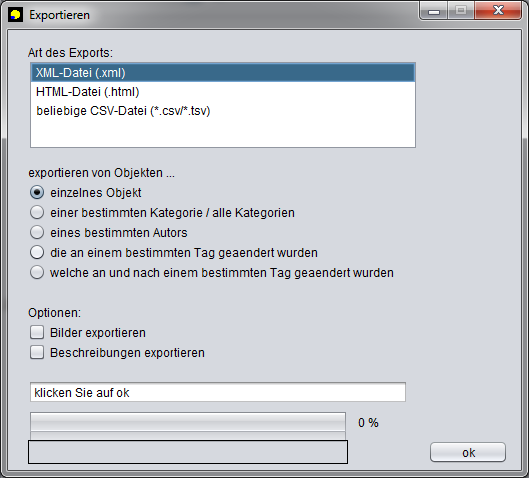Select the einzelnes Objekt radio button
This screenshot has height=478, width=529.
click(37, 193)
